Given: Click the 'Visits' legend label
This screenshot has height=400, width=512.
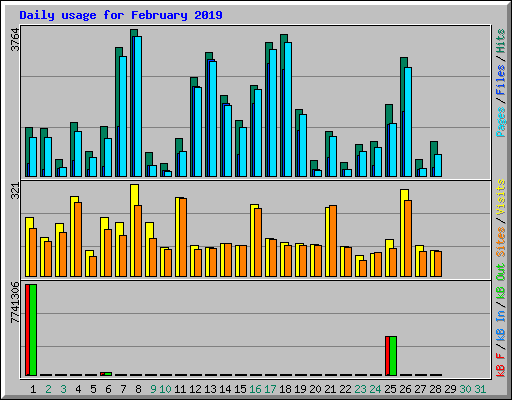Looking at the screenshot, I should tap(501, 197).
